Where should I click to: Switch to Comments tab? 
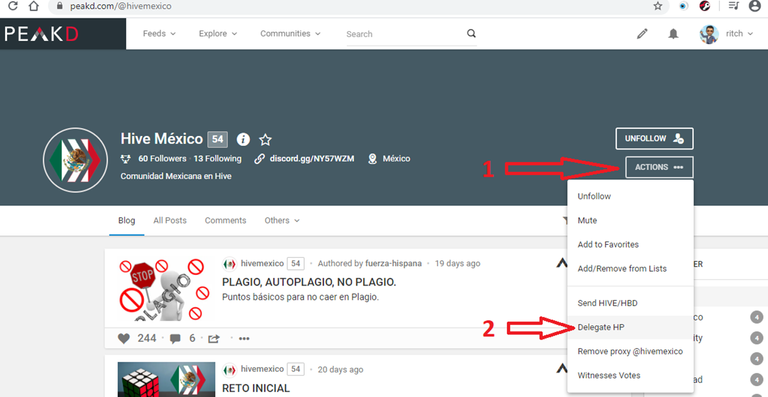click(225, 220)
